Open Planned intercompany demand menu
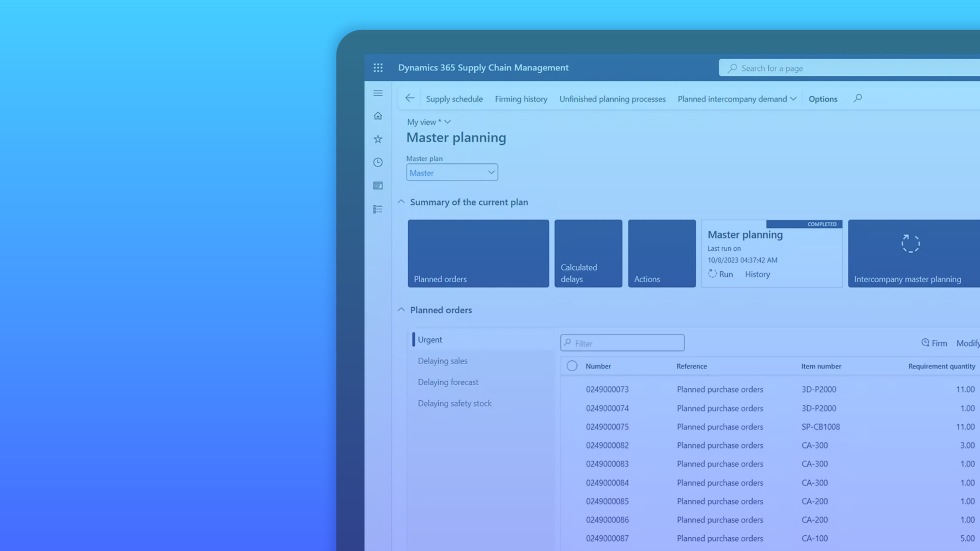The image size is (980, 551). (x=737, y=99)
